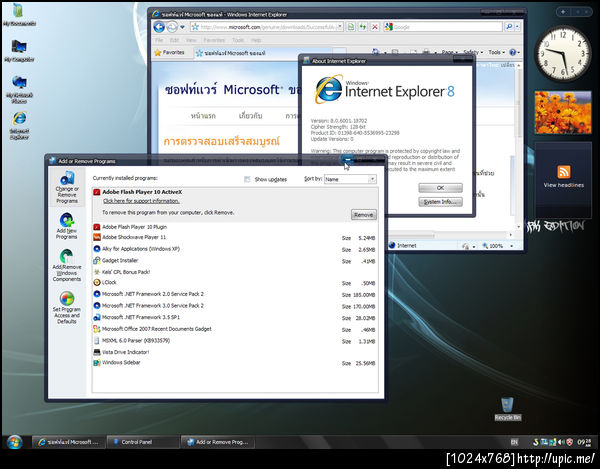Select Kels' CPL Bonus Pack entry
Viewport: 600px width, 469px height.
click(235, 272)
